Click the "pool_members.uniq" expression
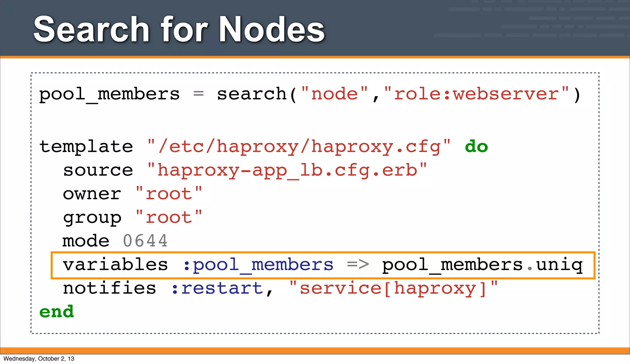The width and height of the screenshot is (630, 364). point(482,265)
